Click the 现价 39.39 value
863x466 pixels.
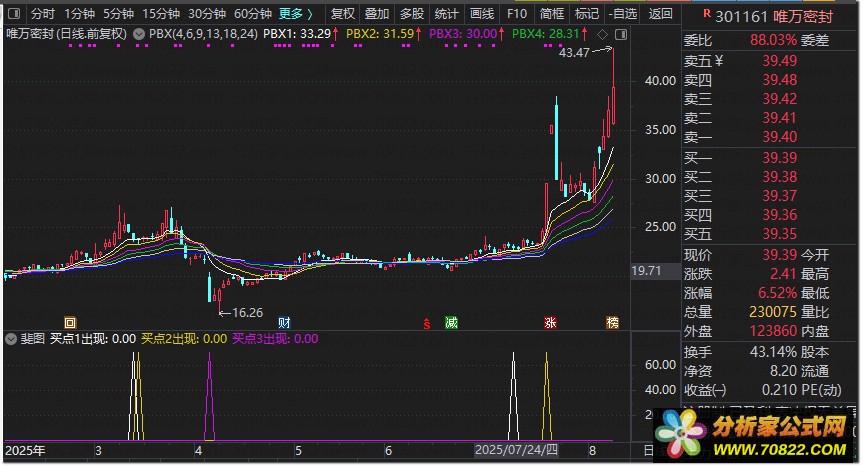(x=779, y=255)
